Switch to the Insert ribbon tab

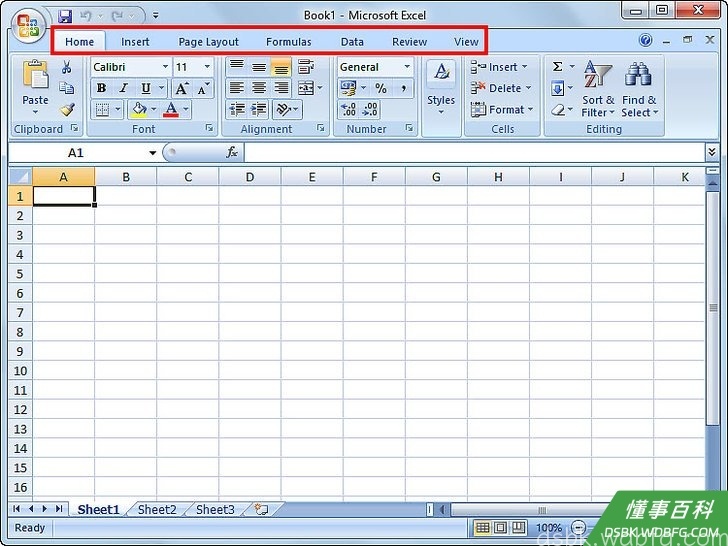coord(135,42)
